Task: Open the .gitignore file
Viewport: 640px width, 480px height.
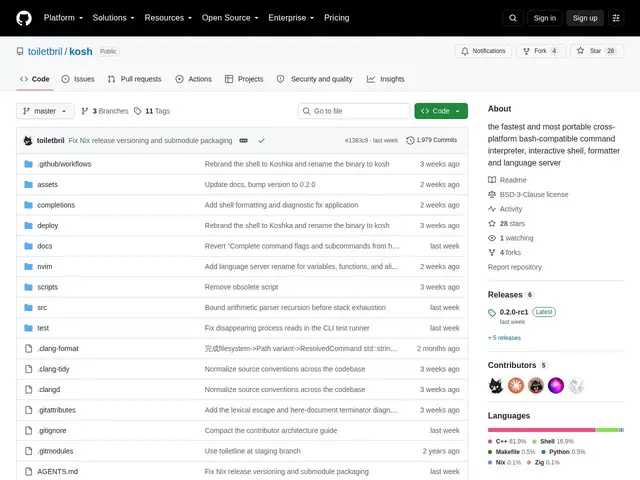Action: [x=52, y=431]
